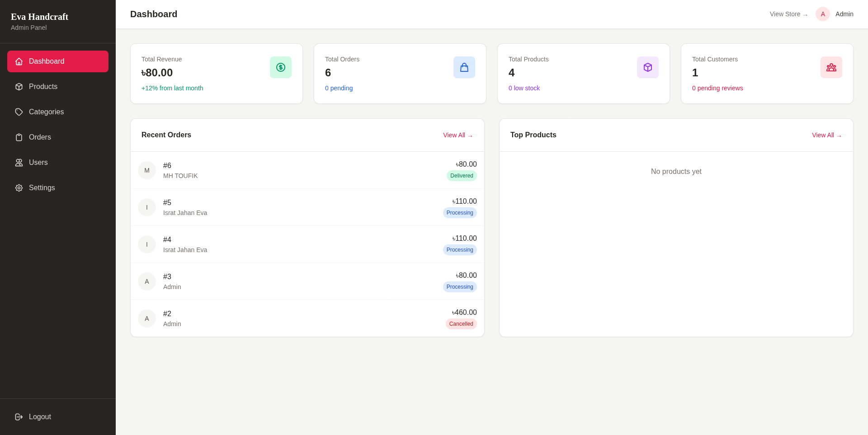Viewport: 868px width, 435px height.
Task: Select Orders in the sidebar menu
Action: (40, 137)
